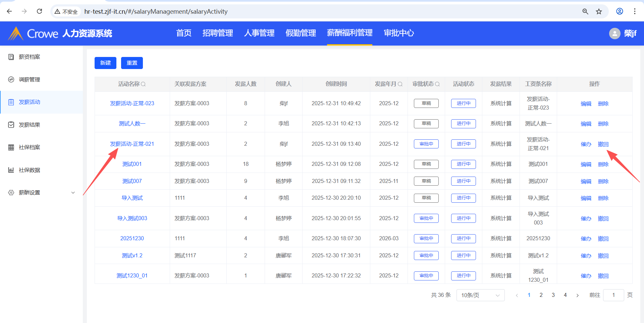The width and height of the screenshot is (644, 323).
Task: Switch to 审批中心 top menu
Action: pos(399,33)
